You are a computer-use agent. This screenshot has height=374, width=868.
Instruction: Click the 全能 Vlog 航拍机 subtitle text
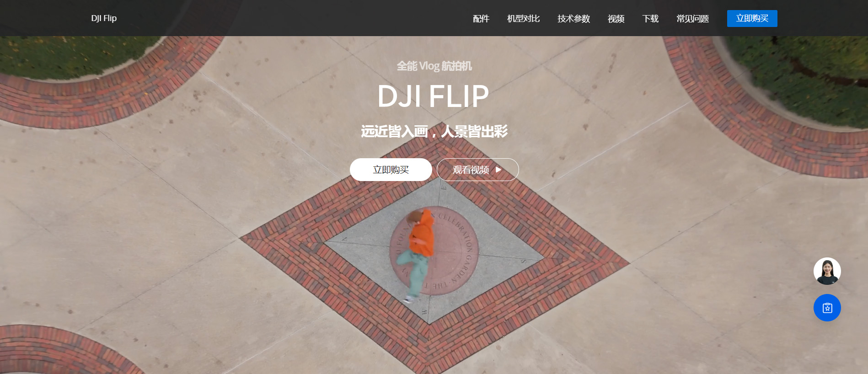point(434,66)
